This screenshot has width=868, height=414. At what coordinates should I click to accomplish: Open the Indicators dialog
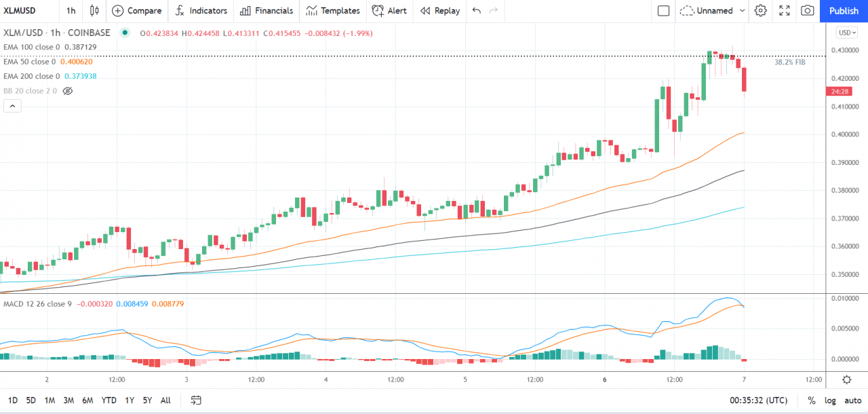[x=201, y=11]
